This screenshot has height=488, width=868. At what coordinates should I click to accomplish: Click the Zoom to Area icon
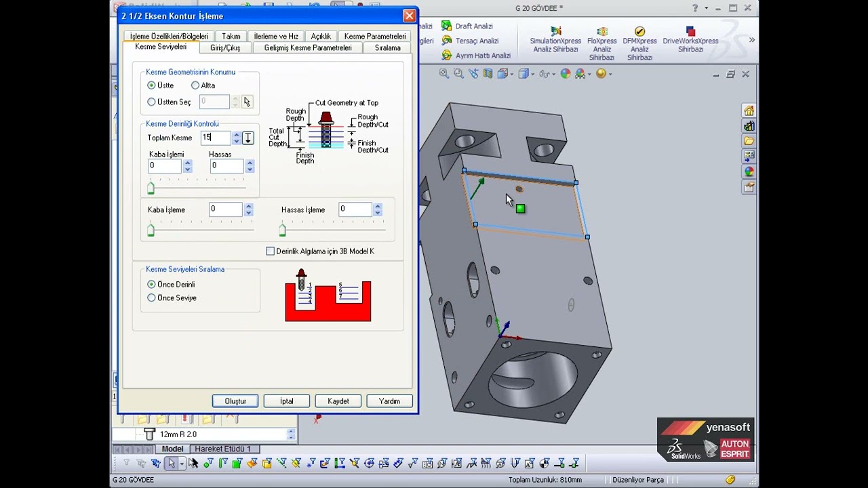(459, 74)
